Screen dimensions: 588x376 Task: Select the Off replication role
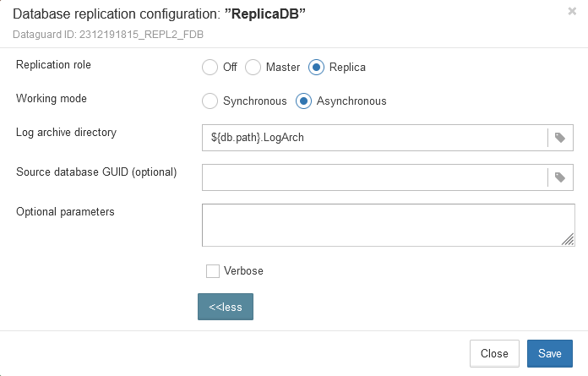tap(210, 67)
